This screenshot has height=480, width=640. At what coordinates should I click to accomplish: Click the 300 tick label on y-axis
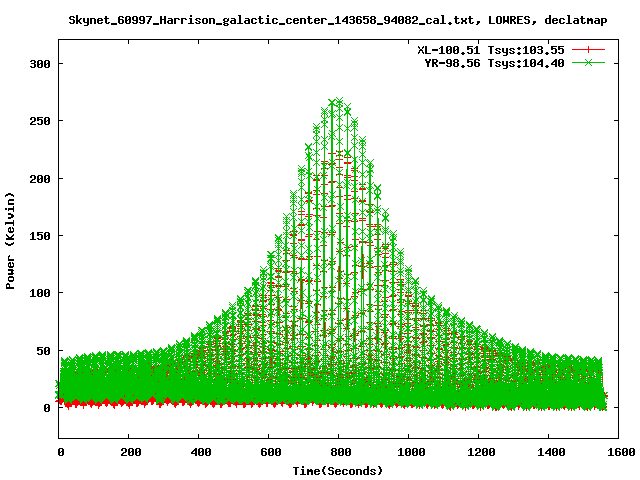tap(39, 63)
